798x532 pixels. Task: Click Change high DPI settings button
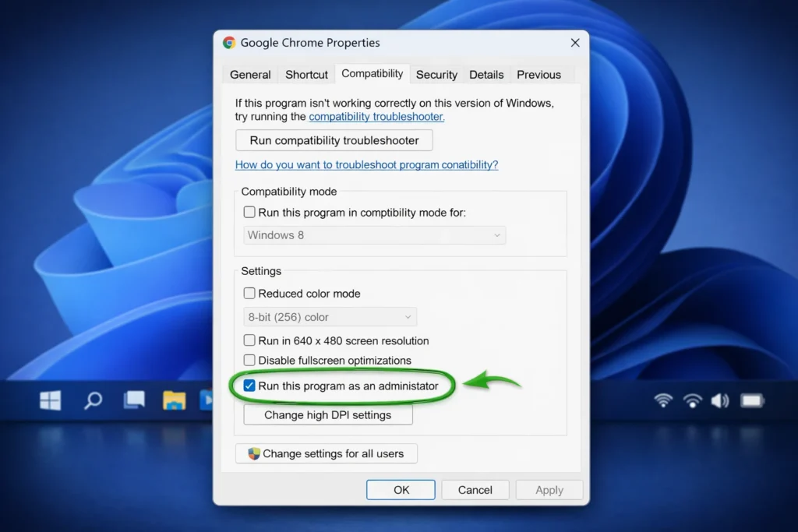point(327,415)
